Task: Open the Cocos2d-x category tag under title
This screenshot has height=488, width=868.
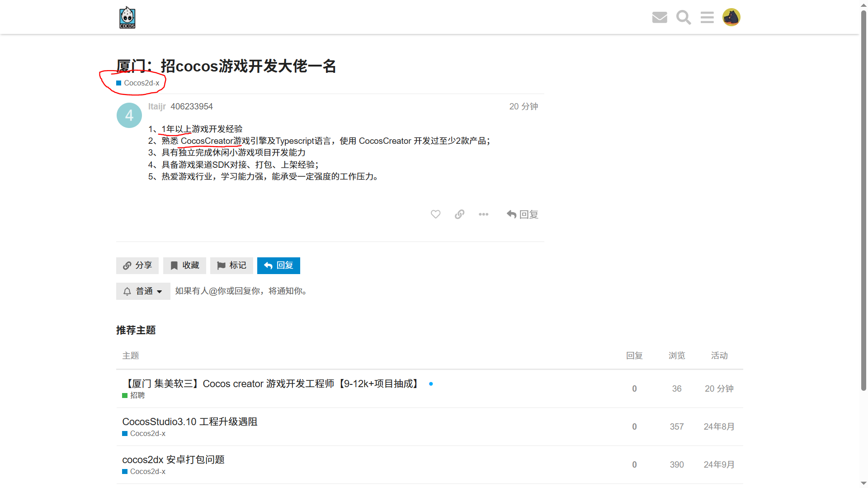Action: click(x=138, y=83)
